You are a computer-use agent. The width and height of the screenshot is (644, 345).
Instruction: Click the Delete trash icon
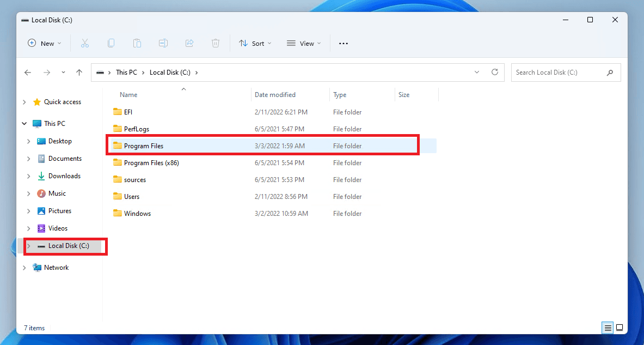pos(216,43)
